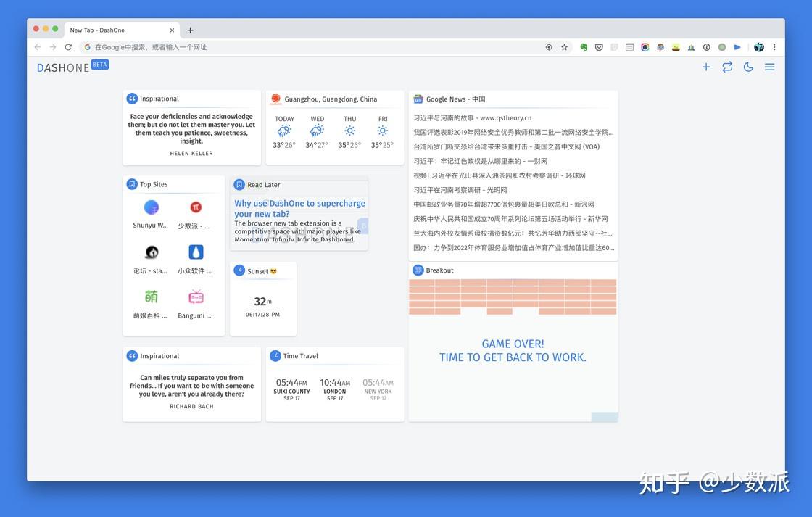812x517 pixels.
Task: Select FRI forecast in weather widget
Action: 382,133
